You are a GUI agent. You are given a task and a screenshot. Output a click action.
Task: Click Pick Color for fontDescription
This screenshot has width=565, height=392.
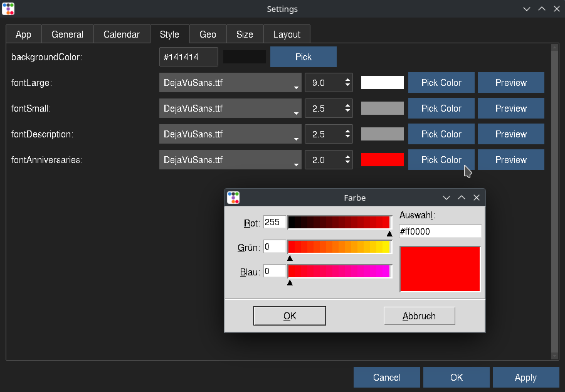[441, 134]
